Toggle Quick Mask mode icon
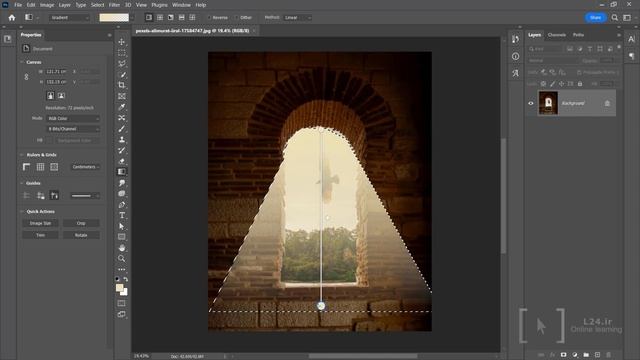This screenshot has height=360, width=640. pyautogui.click(x=122, y=303)
